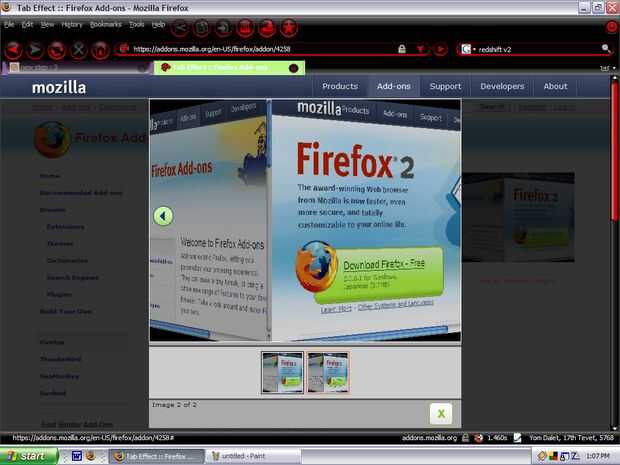Image resolution: width=620 pixels, height=465 pixels.
Task: Switch to the Tab Effect :: Firefox Add-ons tab
Action: click(229, 68)
